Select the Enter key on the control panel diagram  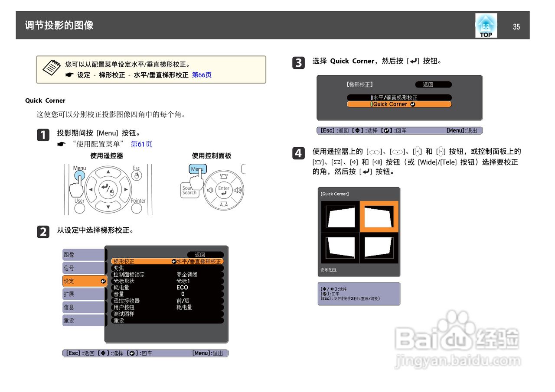pos(224,189)
